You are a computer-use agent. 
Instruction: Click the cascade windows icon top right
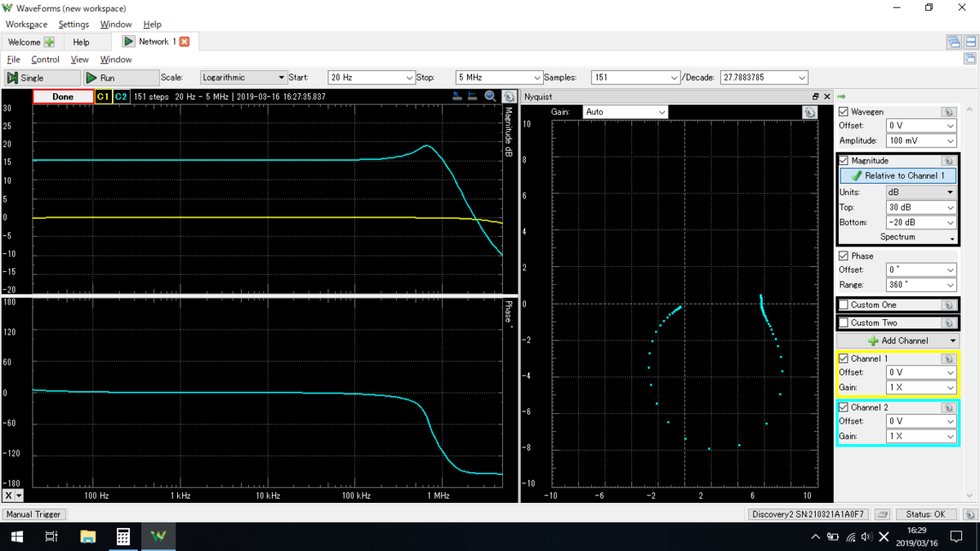(x=954, y=42)
